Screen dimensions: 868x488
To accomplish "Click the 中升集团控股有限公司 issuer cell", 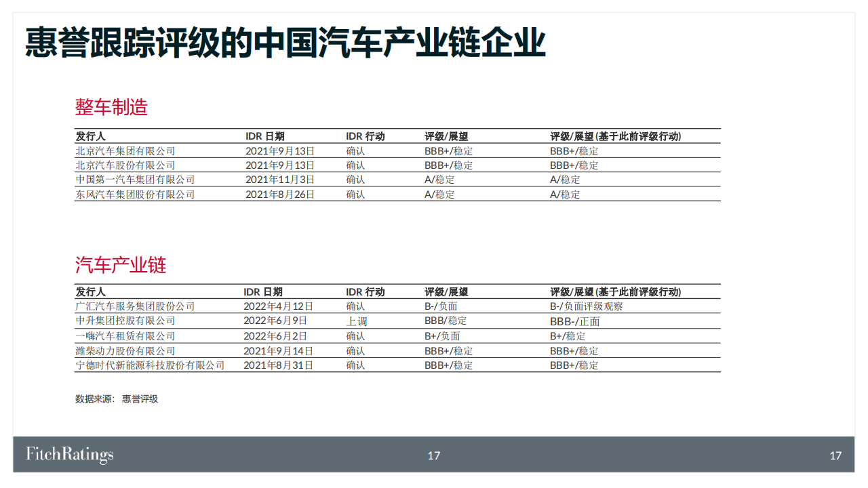I will 125,321.
